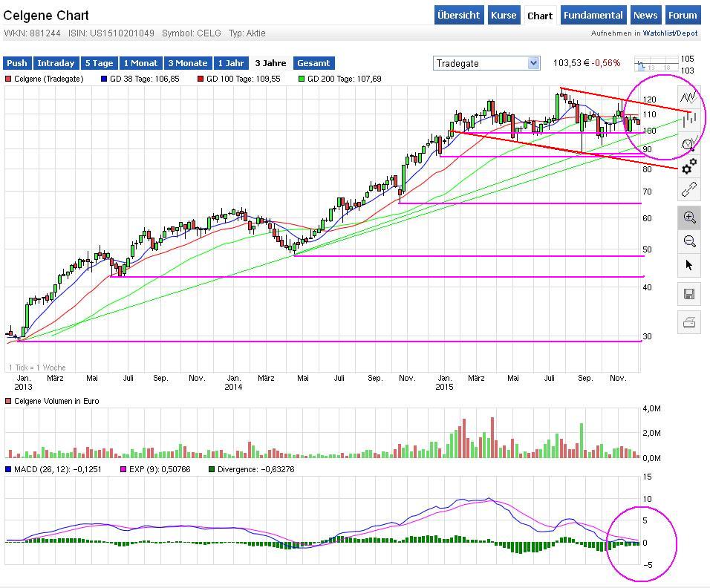The height and width of the screenshot is (588, 710).
Task: Select the line chart type icon
Action: pos(689,97)
